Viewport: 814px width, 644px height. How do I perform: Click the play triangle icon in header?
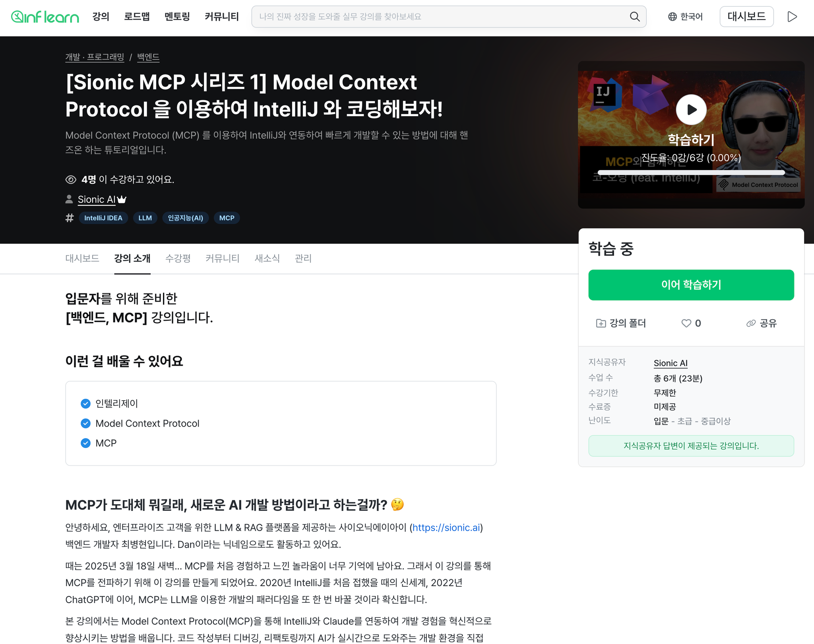point(792,17)
